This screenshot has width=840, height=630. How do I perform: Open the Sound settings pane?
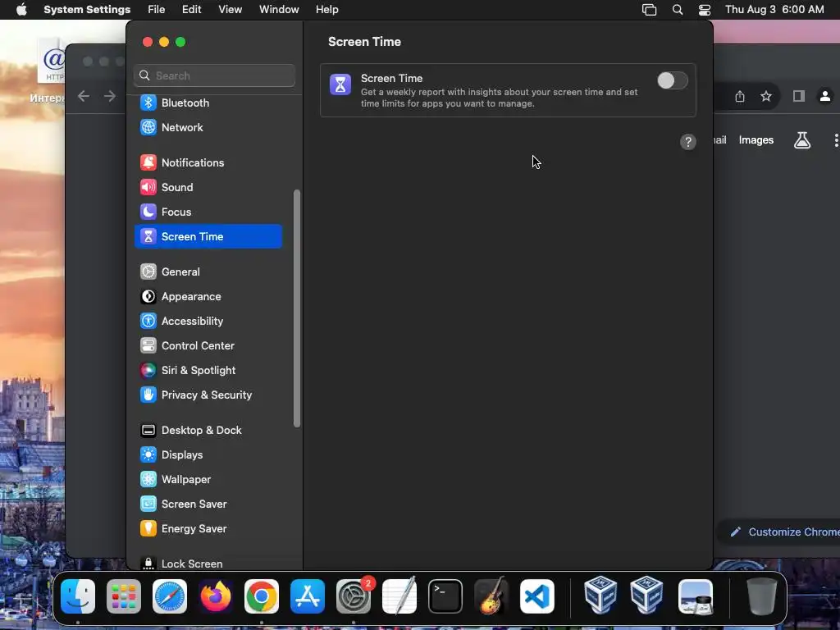coord(208,188)
